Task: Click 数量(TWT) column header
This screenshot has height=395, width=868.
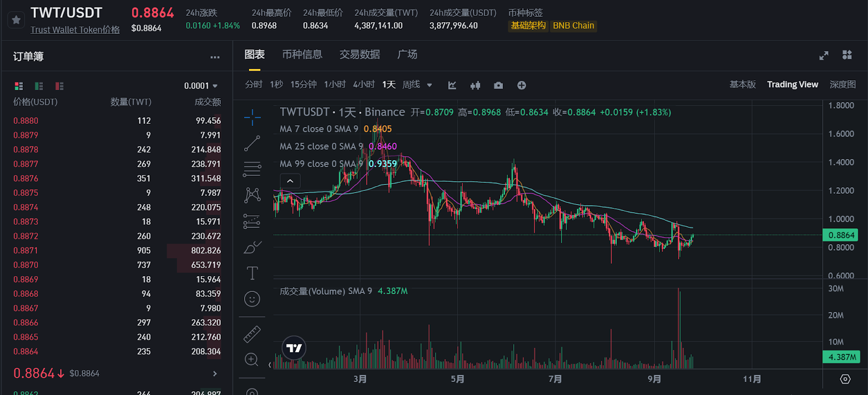Action: coord(131,102)
